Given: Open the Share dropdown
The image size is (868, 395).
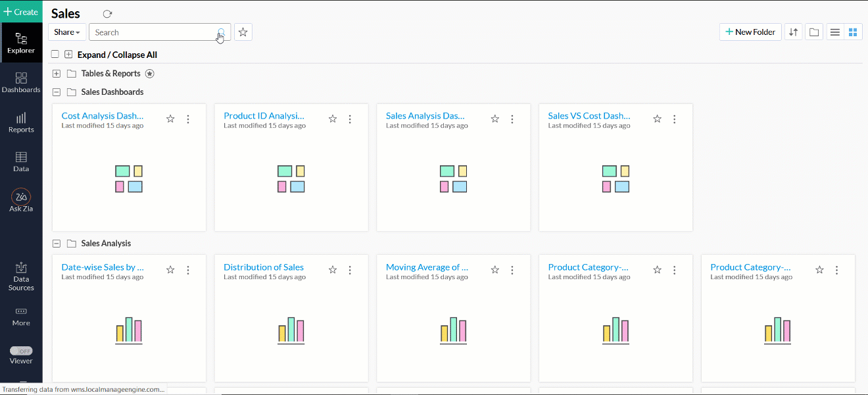Looking at the screenshot, I should coord(67,32).
